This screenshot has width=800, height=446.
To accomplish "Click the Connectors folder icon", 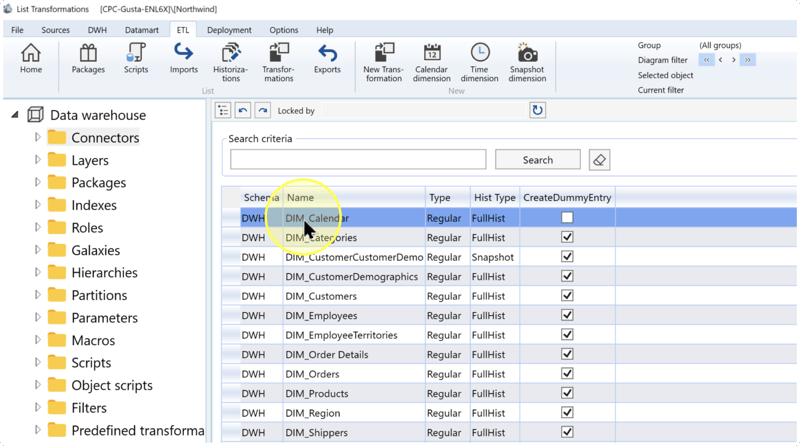I will (57, 137).
